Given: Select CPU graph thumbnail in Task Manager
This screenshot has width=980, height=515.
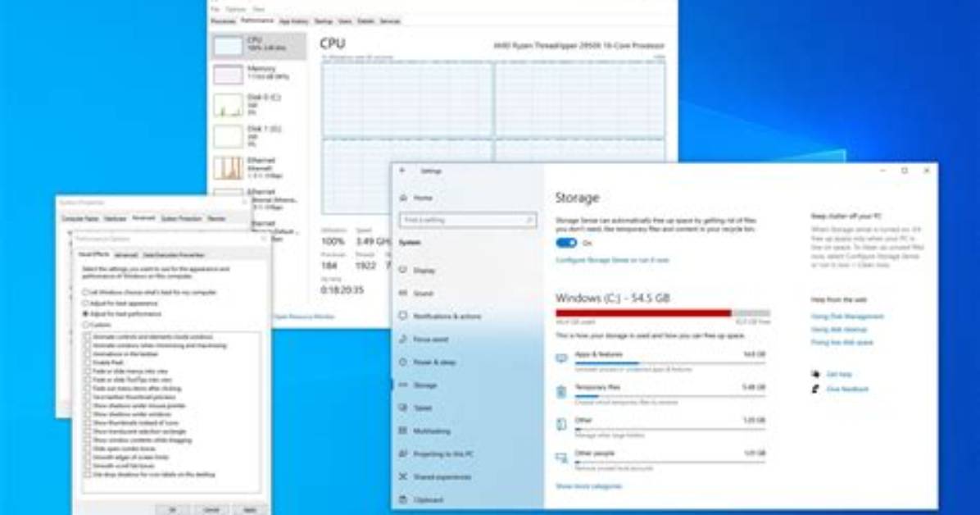Looking at the screenshot, I should [228, 46].
